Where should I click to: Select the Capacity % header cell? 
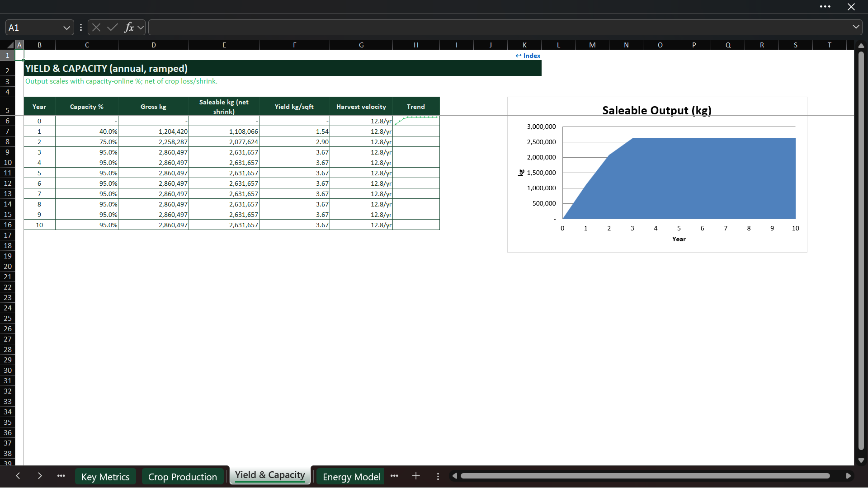87,107
